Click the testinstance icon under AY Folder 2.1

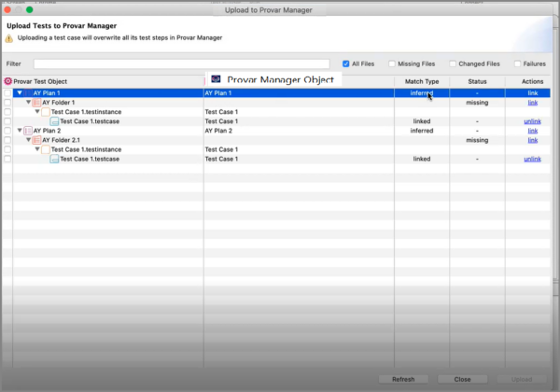pyautogui.click(x=46, y=149)
